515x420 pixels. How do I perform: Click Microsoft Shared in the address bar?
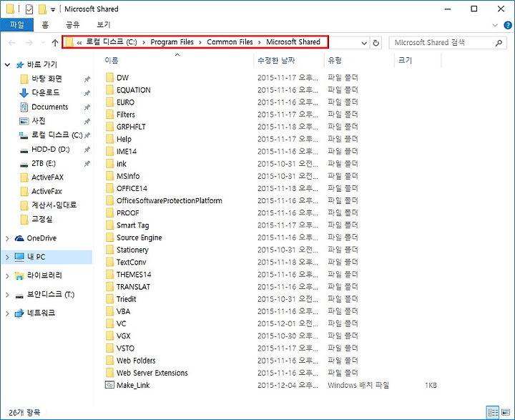coord(293,42)
